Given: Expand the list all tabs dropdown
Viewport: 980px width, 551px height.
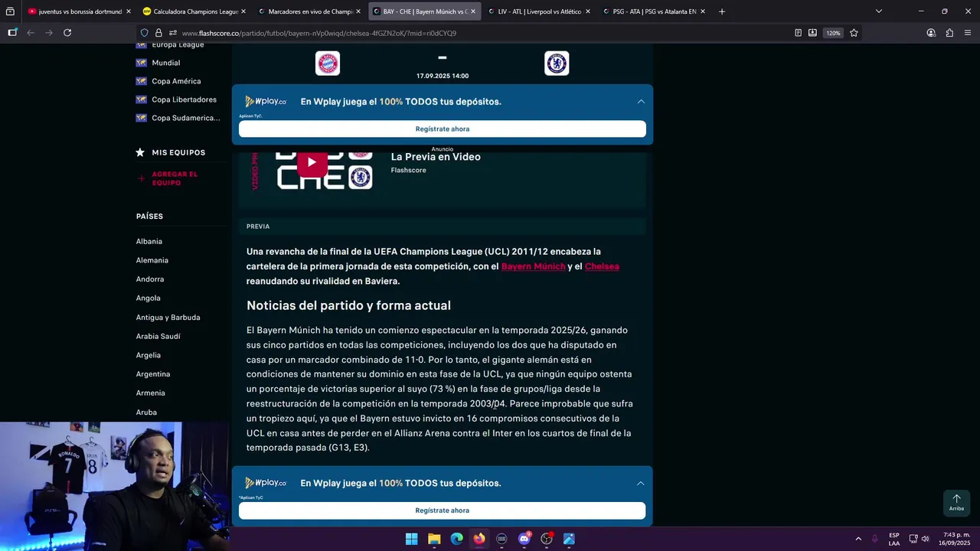Looking at the screenshot, I should click(x=879, y=11).
